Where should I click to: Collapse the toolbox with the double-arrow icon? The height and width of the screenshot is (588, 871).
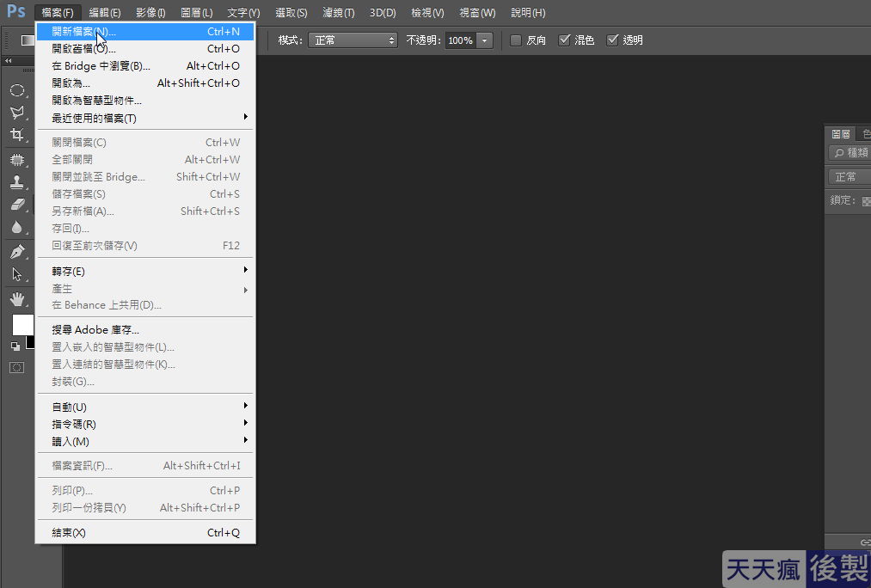pos(9,60)
